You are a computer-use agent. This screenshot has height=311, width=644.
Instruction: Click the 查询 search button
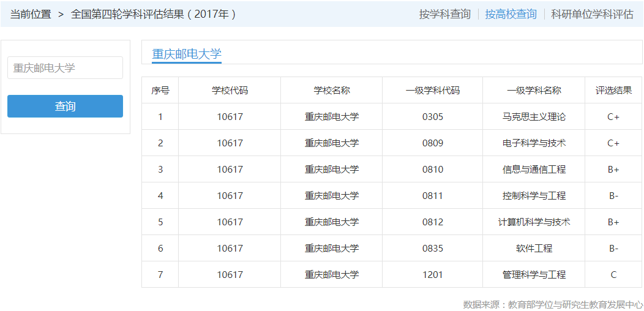pyautogui.click(x=65, y=107)
